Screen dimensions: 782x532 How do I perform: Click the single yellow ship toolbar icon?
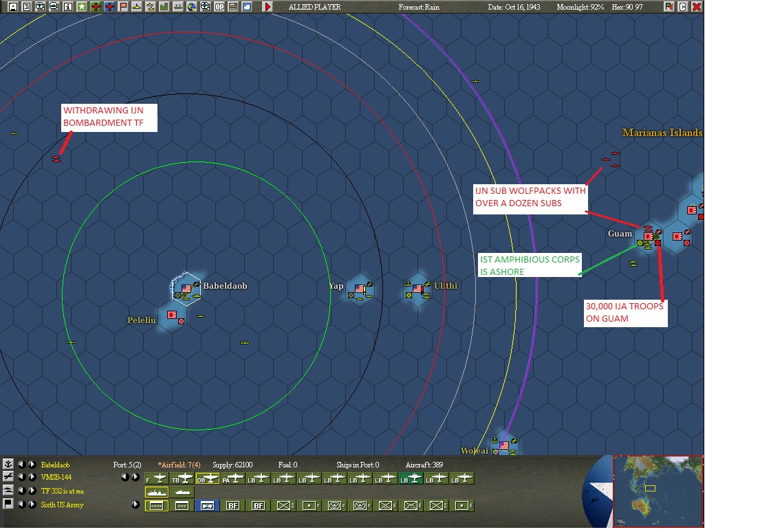point(137,7)
